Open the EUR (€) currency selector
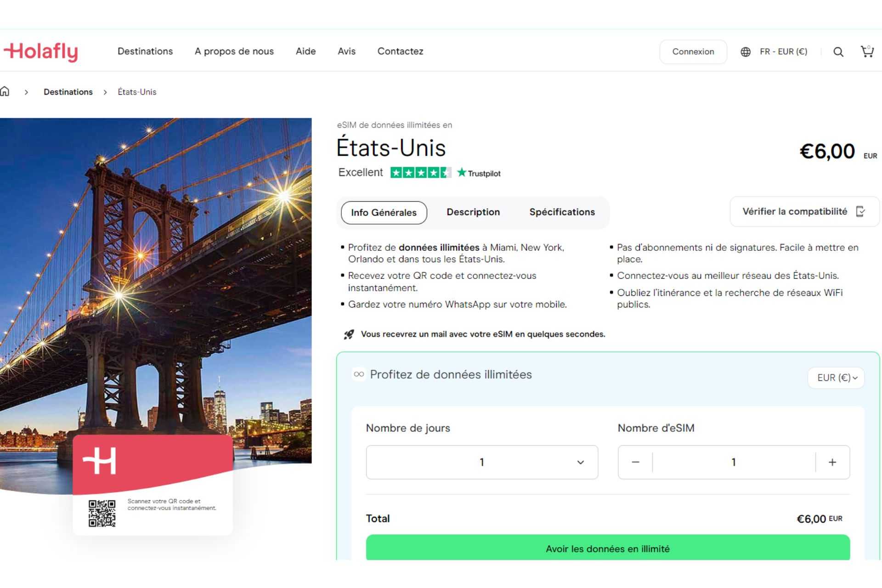The height and width of the screenshot is (588, 882). (836, 378)
